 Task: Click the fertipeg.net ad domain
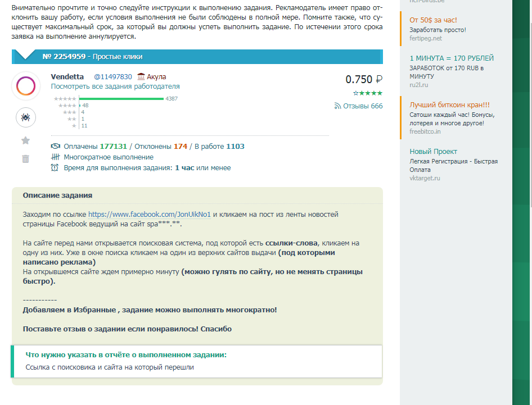click(x=426, y=38)
